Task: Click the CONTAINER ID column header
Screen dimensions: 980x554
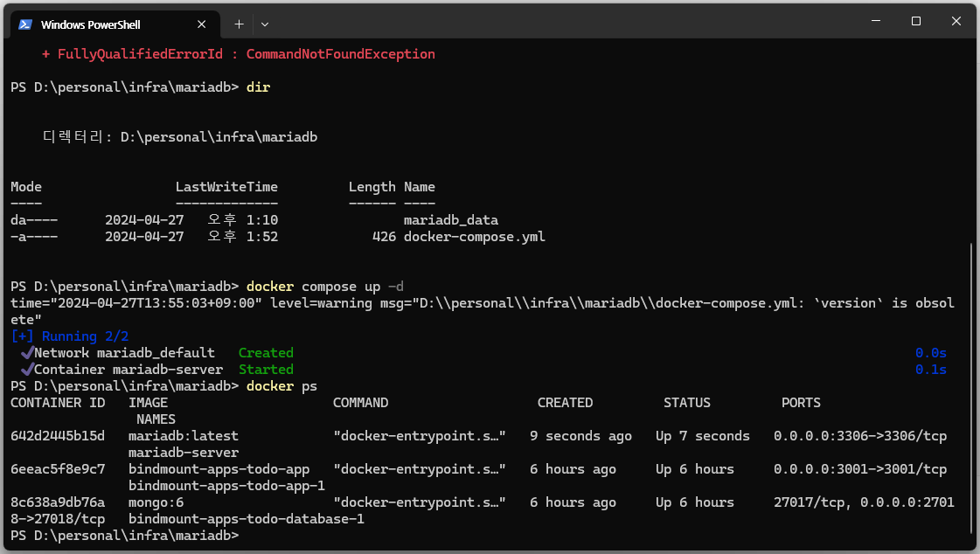Action: 58,403
